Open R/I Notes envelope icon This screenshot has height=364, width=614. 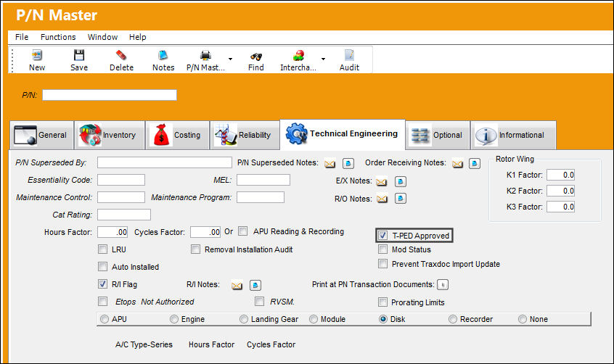coord(237,286)
